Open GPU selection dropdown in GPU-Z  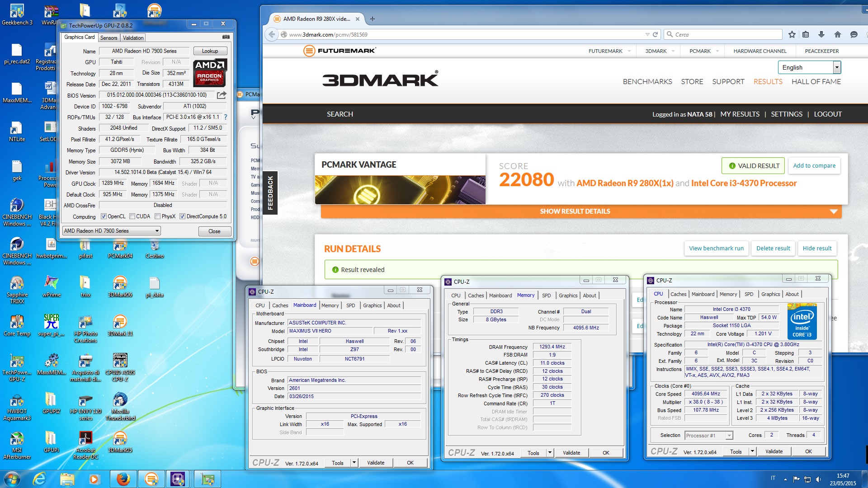pyautogui.click(x=111, y=231)
